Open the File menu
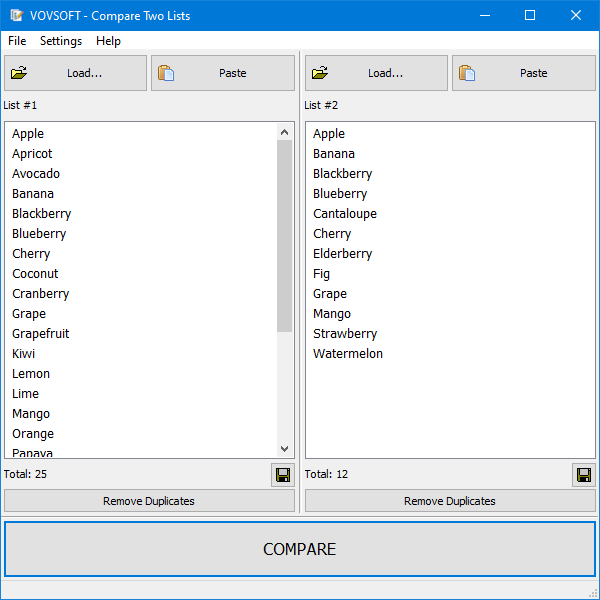 click(x=17, y=41)
